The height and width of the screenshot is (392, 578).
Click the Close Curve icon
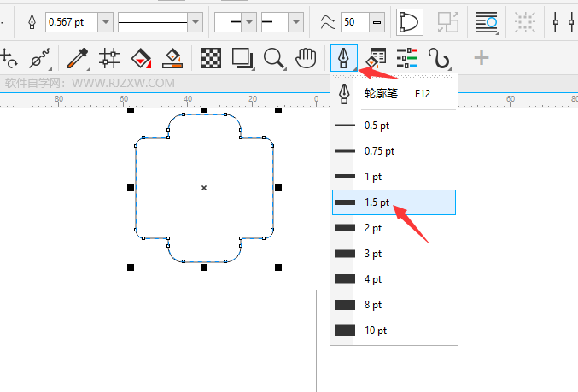410,22
